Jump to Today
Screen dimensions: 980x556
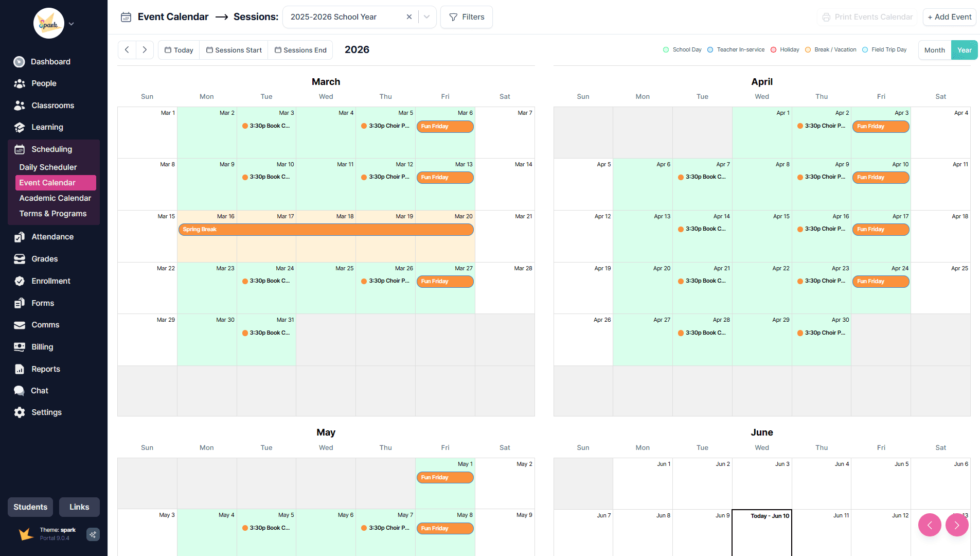click(x=179, y=50)
